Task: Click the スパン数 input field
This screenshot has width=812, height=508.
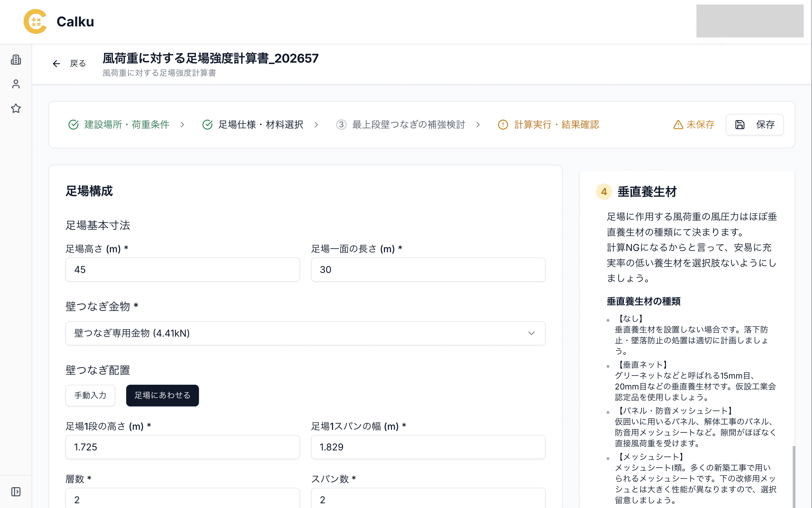Action: [428, 499]
